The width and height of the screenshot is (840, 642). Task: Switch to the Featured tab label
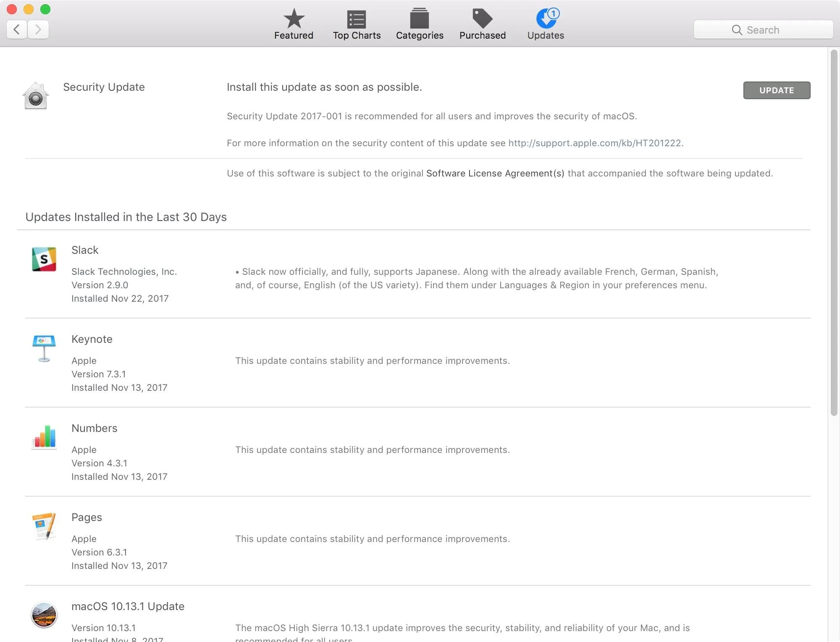pos(294,35)
